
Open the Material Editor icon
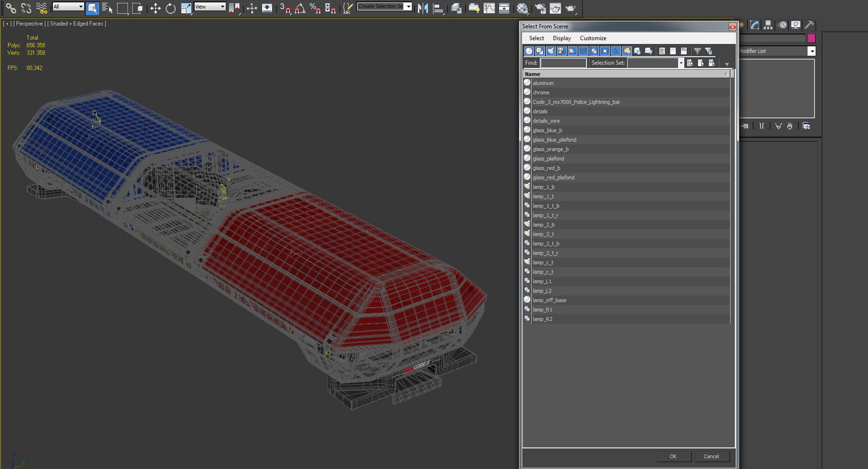[x=523, y=8]
